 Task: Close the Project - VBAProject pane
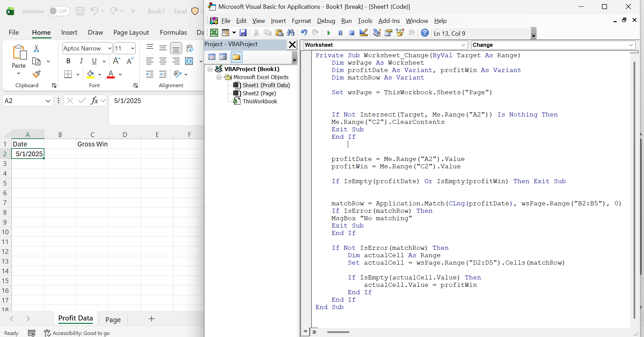(x=292, y=44)
